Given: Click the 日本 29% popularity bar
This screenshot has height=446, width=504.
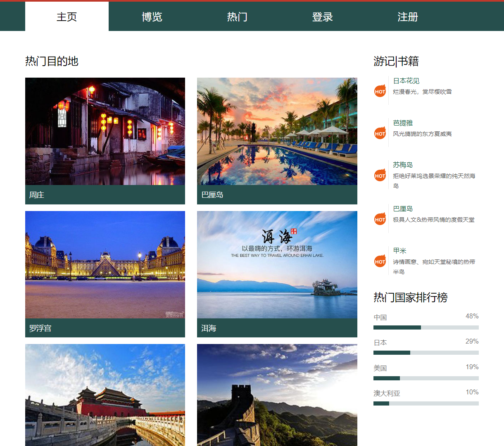Looking at the screenshot, I should [426, 353].
